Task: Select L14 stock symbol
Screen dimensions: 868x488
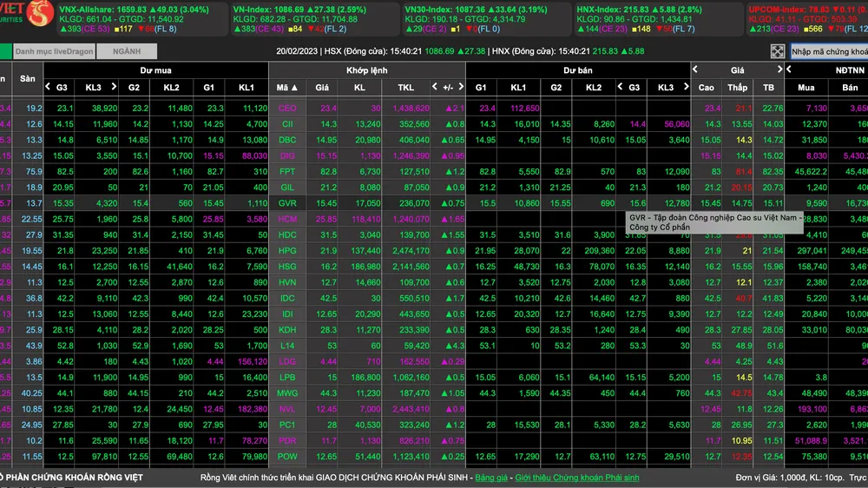Action: click(x=287, y=346)
